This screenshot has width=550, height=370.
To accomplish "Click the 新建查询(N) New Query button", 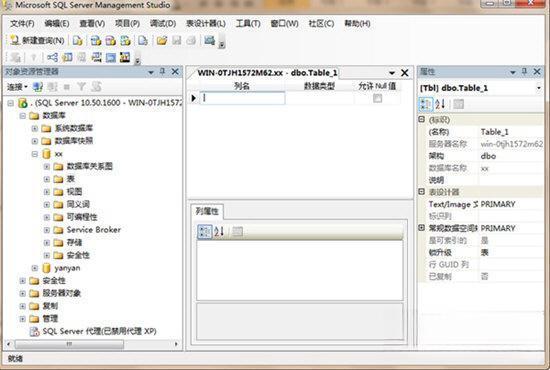I will click(x=37, y=40).
